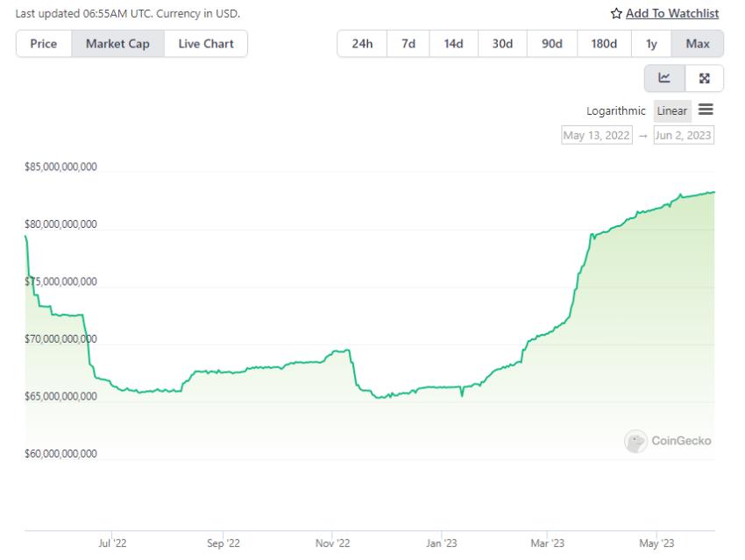Edit the Jun 2, 2023 end date field
745x560 pixels.
coord(684,135)
